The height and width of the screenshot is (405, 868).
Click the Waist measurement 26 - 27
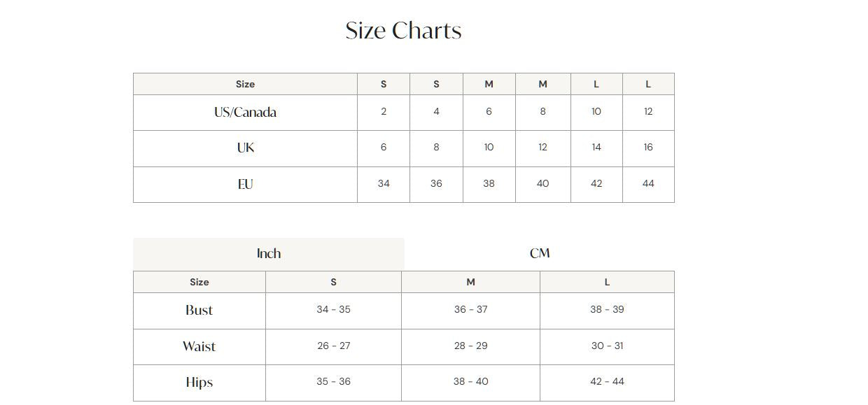[x=333, y=346]
